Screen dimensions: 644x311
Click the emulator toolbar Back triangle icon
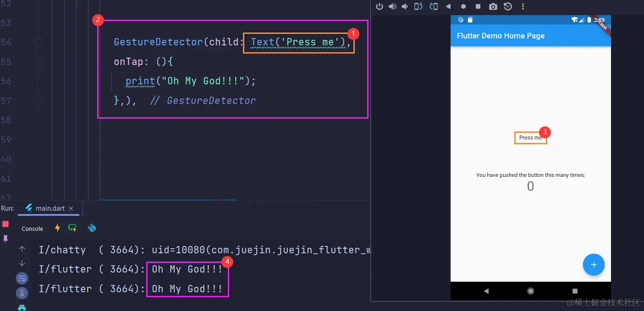pyautogui.click(x=448, y=6)
